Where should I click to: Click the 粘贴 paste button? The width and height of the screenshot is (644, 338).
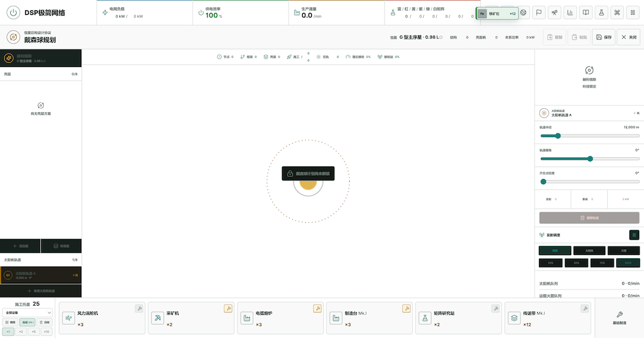(x=579, y=37)
